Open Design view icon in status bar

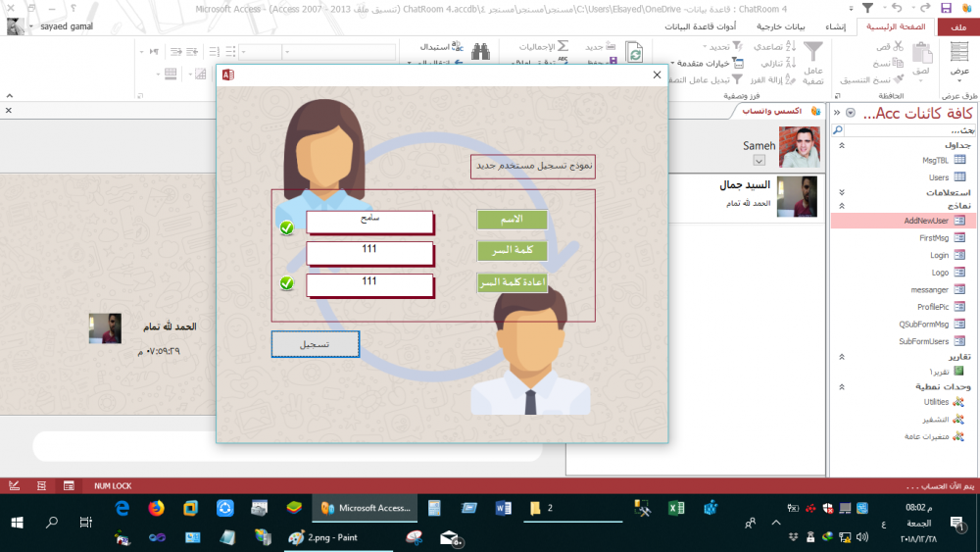15,485
